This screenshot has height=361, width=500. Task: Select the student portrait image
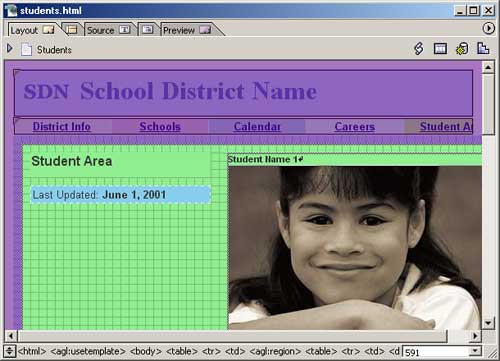click(355, 248)
